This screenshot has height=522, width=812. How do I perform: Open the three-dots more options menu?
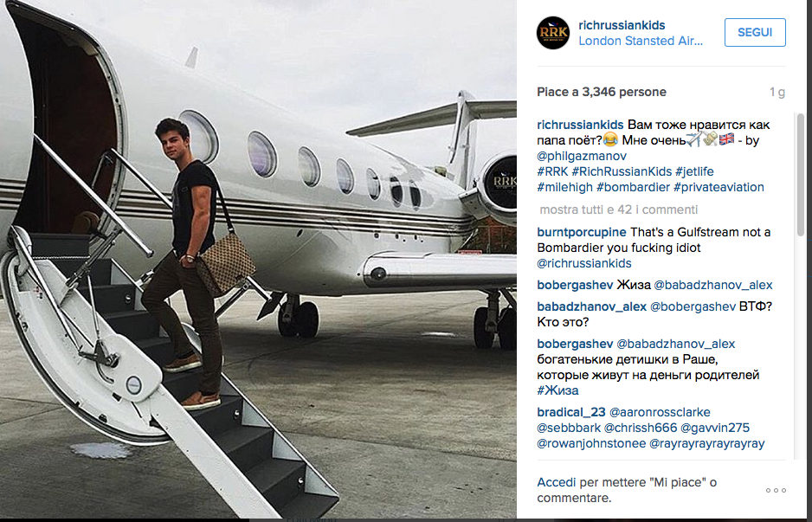point(776,491)
